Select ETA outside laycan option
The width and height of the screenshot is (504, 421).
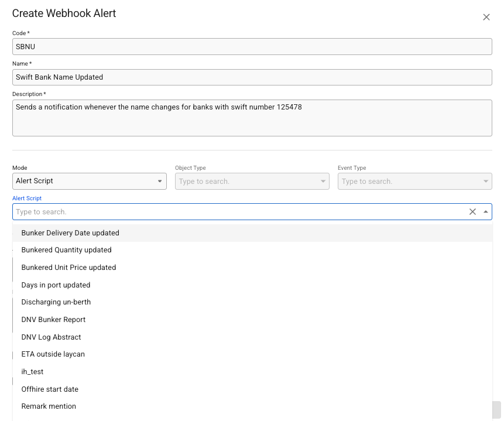pos(53,354)
